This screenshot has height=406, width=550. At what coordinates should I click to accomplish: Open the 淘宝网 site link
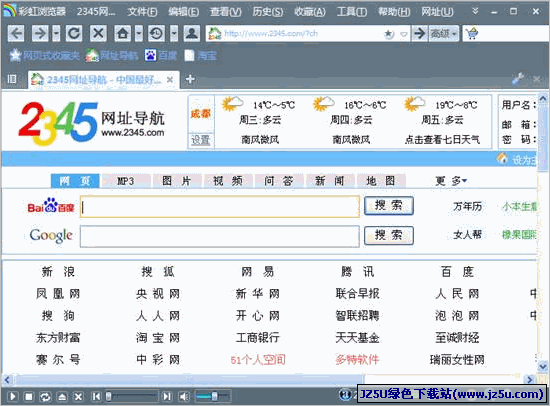point(158,338)
